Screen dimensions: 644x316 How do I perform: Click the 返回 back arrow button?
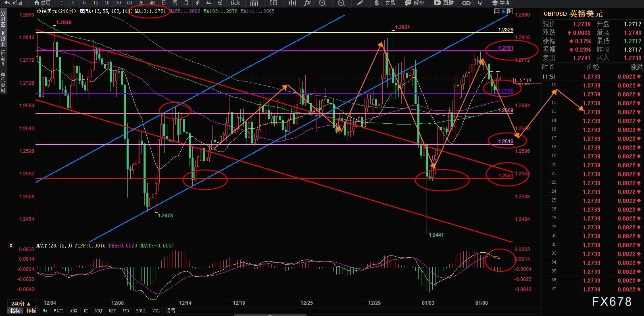pyautogui.click(x=13, y=3)
